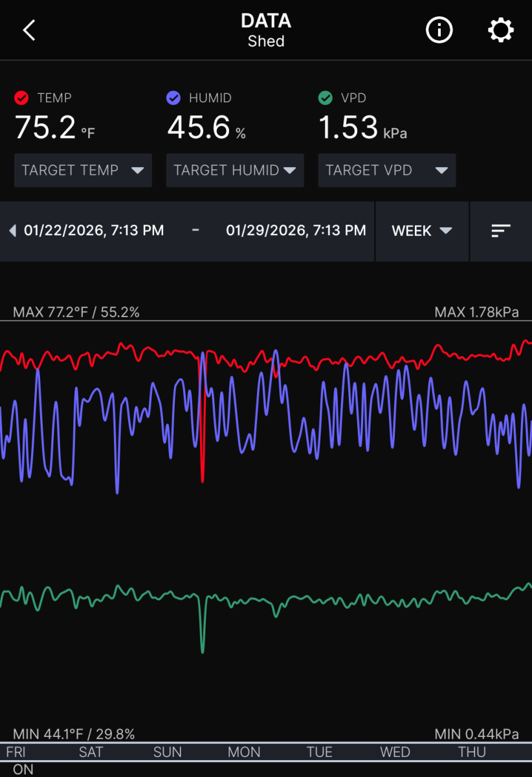Toggle the red TEMP checkmark

21,98
